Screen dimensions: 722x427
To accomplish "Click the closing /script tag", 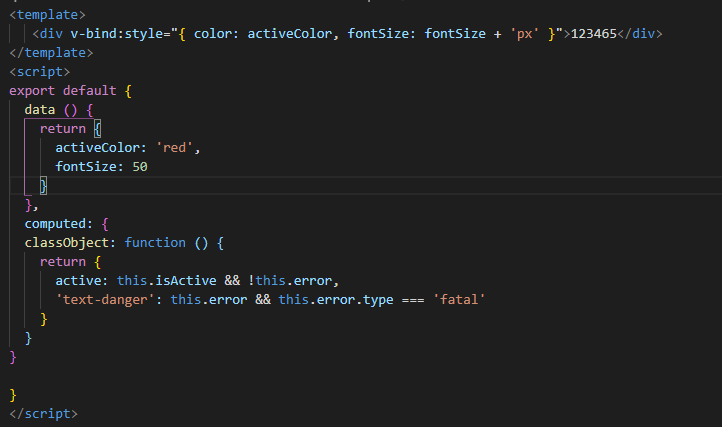I will click(x=43, y=414).
